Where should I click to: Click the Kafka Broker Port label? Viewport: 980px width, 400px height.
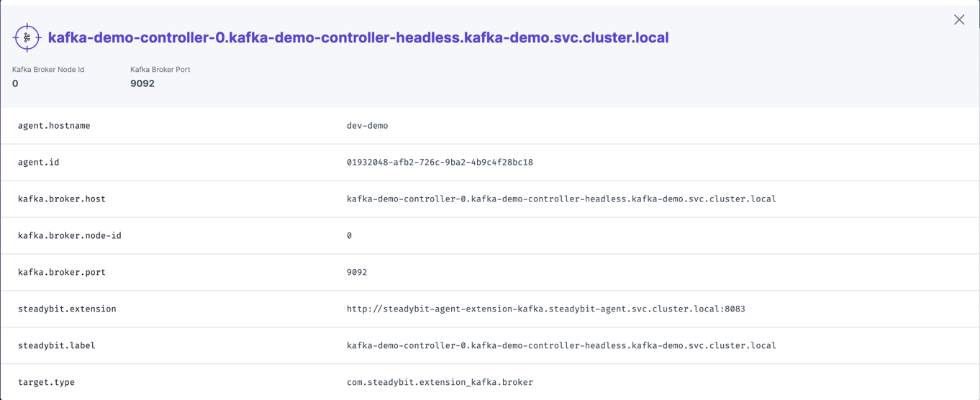160,70
